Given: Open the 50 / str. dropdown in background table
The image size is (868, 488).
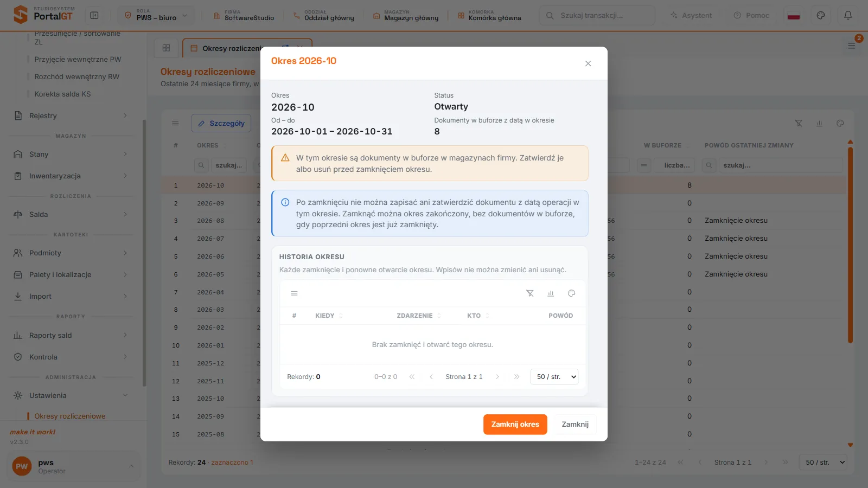Looking at the screenshot, I should point(823,463).
